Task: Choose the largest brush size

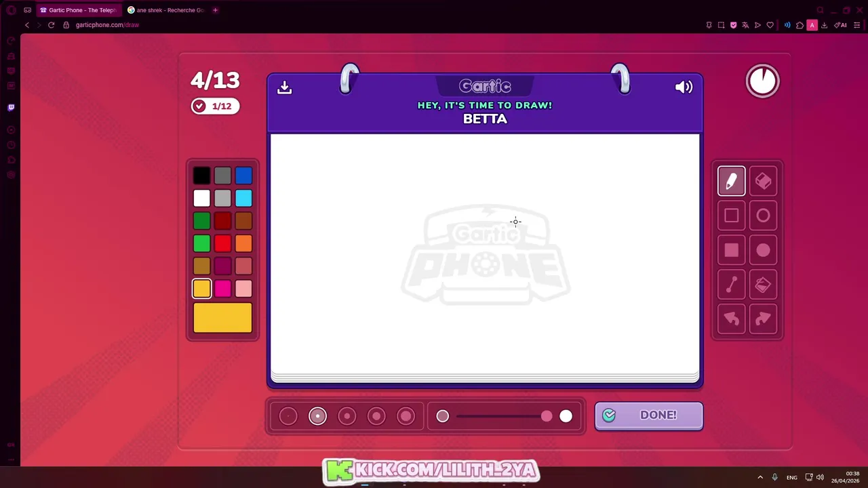Action: 406,416
